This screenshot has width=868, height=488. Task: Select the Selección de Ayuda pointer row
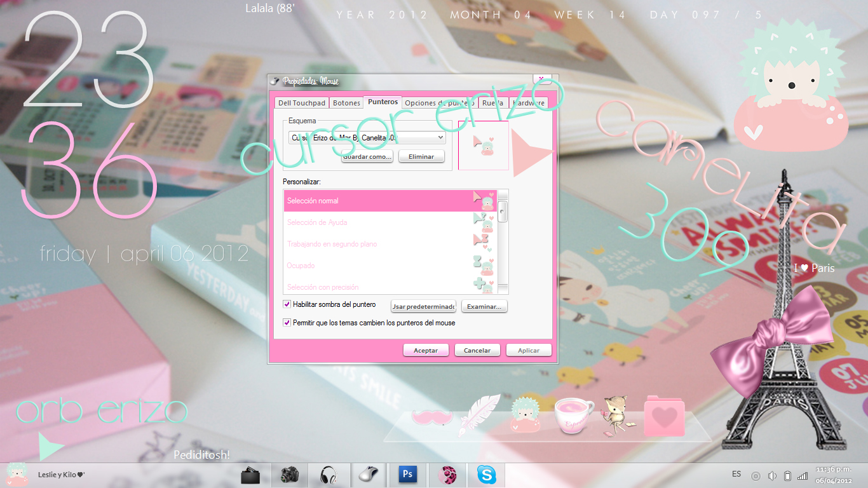click(x=390, y=222)
